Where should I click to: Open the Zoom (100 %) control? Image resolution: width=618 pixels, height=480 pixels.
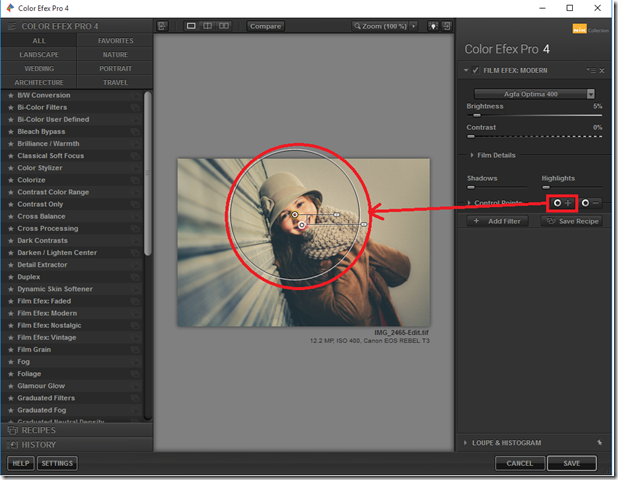coord(380,26)
